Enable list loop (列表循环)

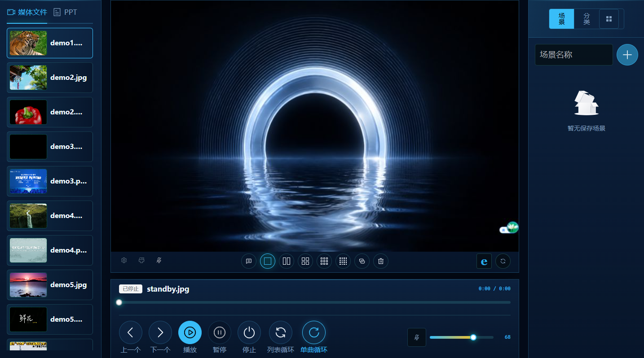(281, 332)
